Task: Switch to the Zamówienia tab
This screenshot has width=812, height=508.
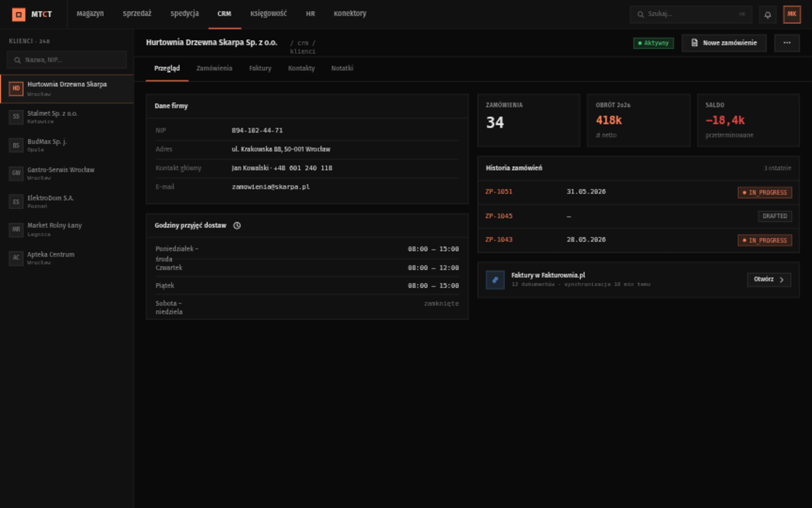Action: 214,68
